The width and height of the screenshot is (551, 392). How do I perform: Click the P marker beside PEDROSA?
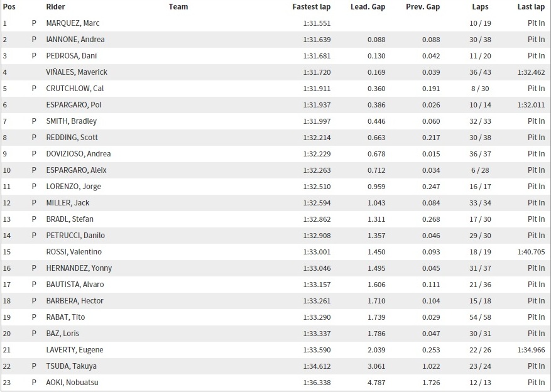(34, 56)
